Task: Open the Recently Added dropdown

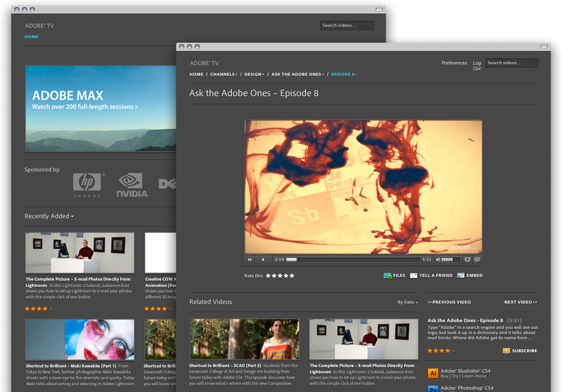Action: point(49,216)
